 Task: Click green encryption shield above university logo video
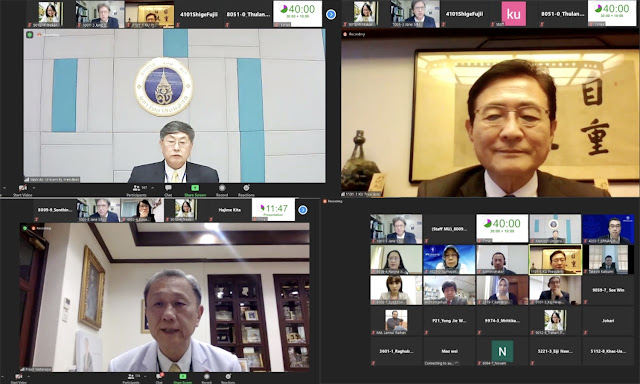point(30,35)
